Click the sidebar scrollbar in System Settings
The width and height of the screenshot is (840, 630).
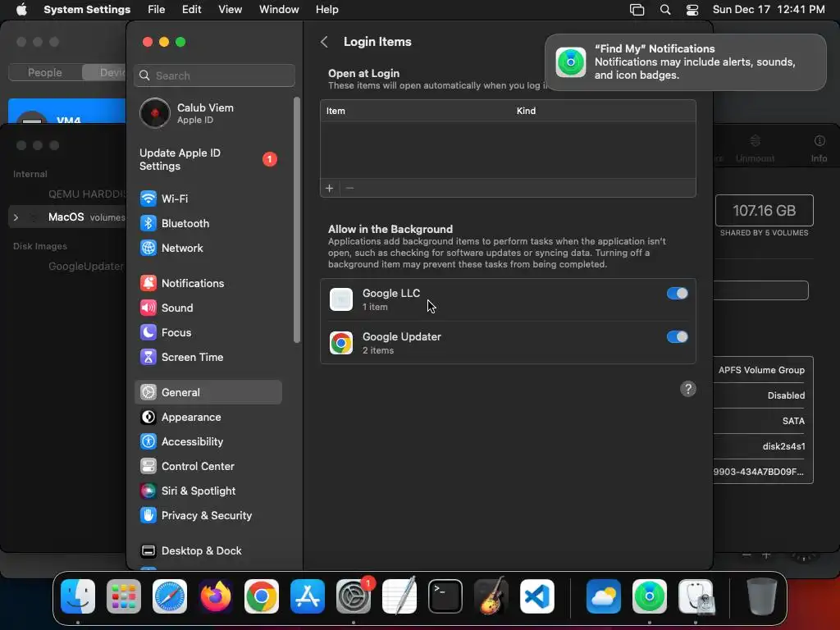[x=297, y=220]
